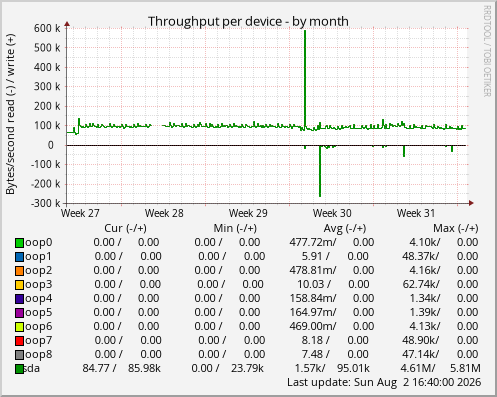The height and width of the screenshot is (397, 497).
Task: Click the sda current write value 85.98k
Action: coord(144,368)
